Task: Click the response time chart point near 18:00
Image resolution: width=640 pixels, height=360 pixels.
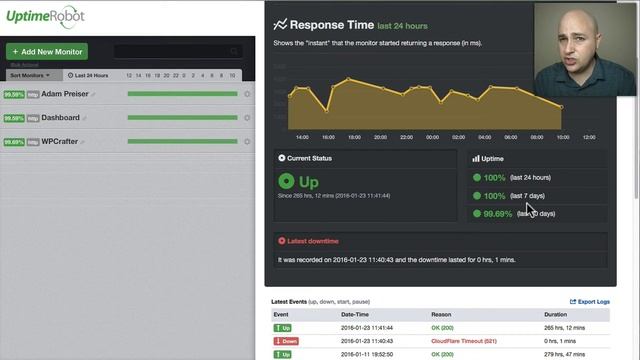Action: click(348, 79)
